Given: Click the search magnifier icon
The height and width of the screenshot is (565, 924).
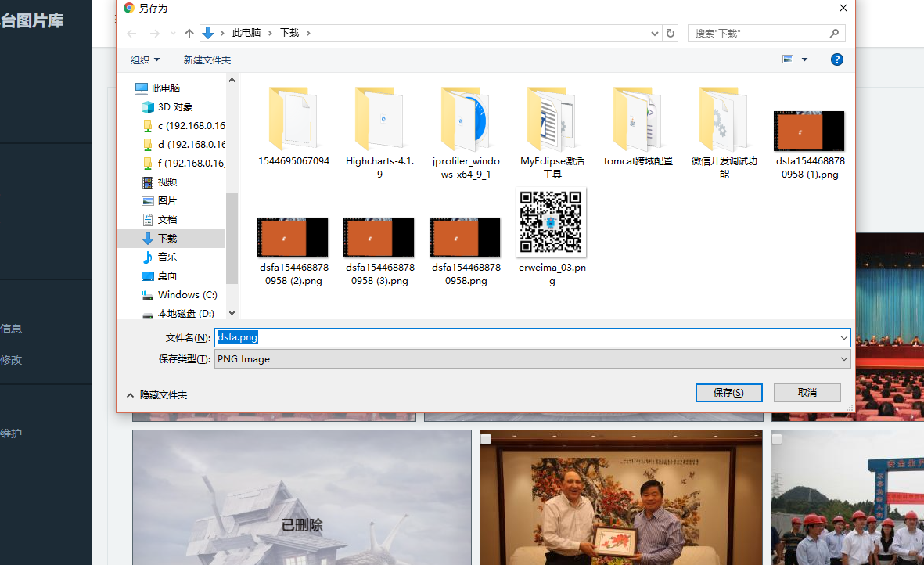Looking at the screenshot, I should 834,34.
